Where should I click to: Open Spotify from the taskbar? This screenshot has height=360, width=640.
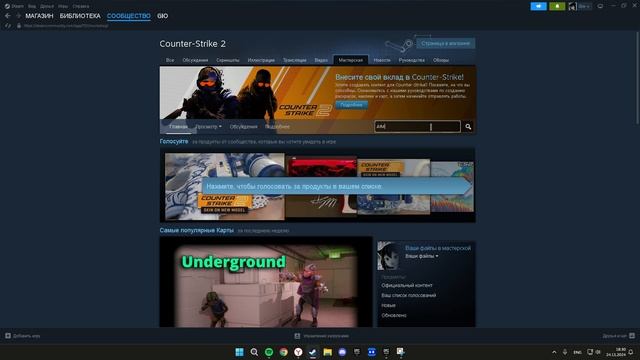click(269, 352)
